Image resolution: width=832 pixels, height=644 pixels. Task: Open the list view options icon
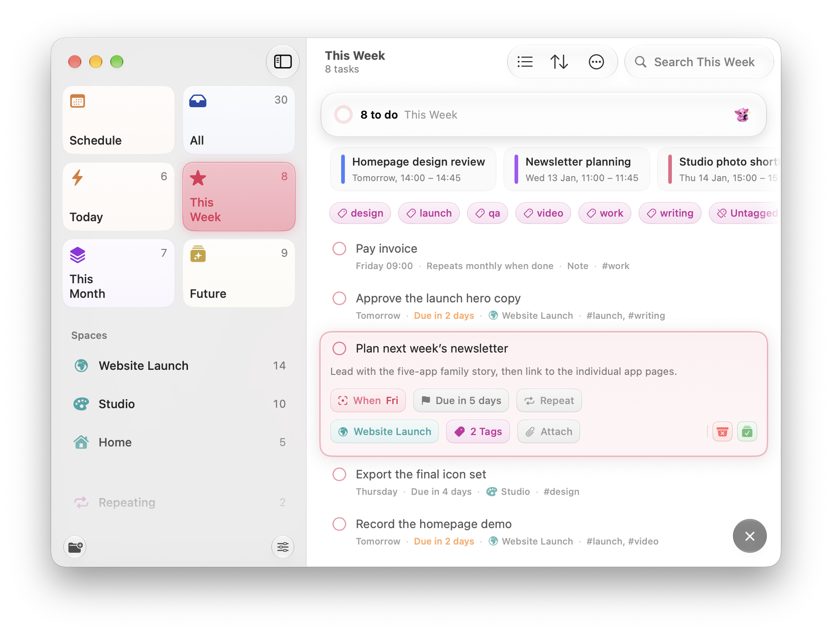[525, 62]
